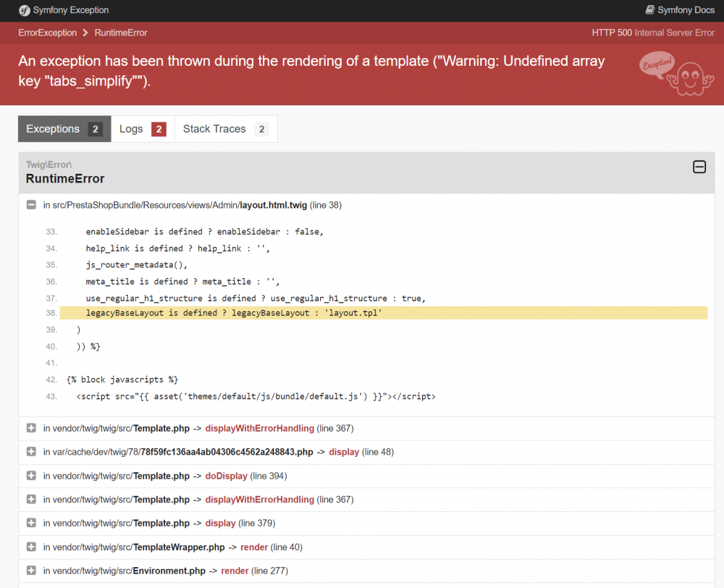Expand the 78f59fc136aa4ab04306c4562a248843.php trace
Image resolution: width=724 pixels, height=588 pixels.
pos(31,452)
